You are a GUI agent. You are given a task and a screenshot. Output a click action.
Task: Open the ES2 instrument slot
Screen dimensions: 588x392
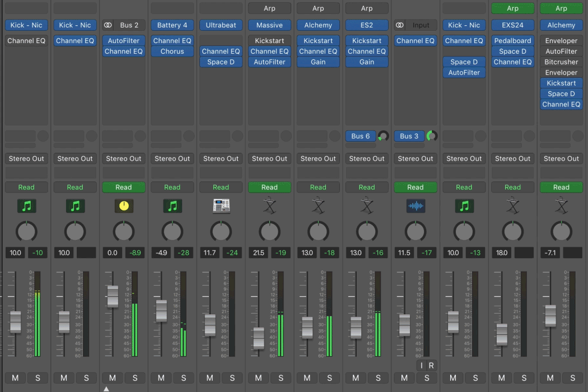[367, 25]
